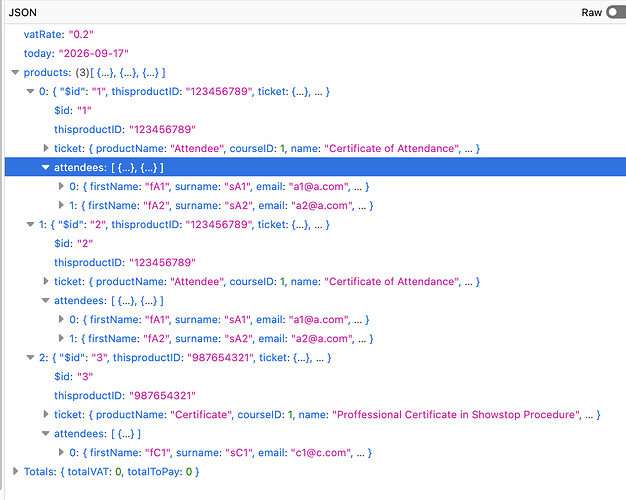Click the $id: "1" property row
The width and height of the screenshot is (626, 500).
pyautogui.click(x=315, y=110)
